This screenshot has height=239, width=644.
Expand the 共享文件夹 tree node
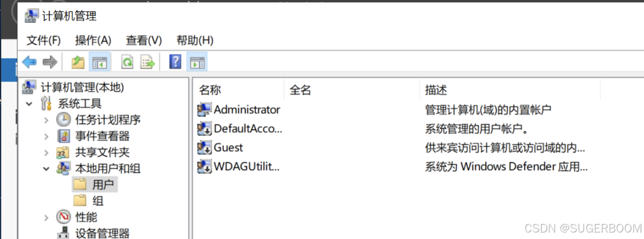[46, 153]
